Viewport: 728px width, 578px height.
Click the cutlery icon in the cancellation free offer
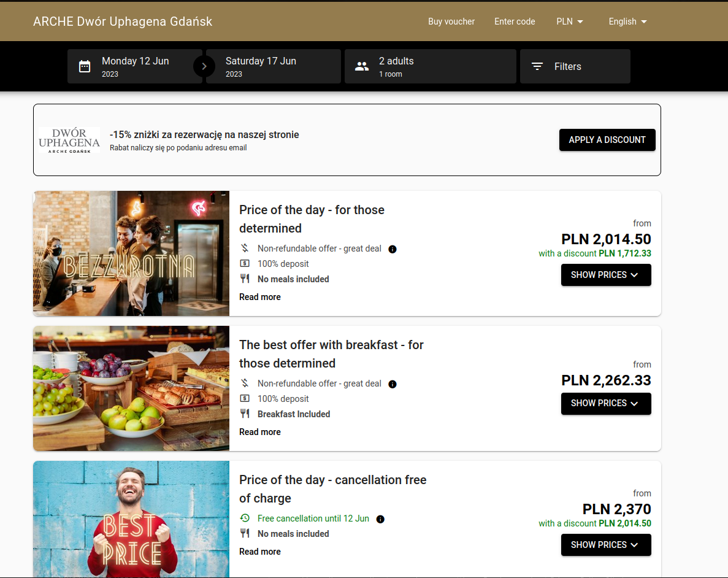tap(245, 533)
